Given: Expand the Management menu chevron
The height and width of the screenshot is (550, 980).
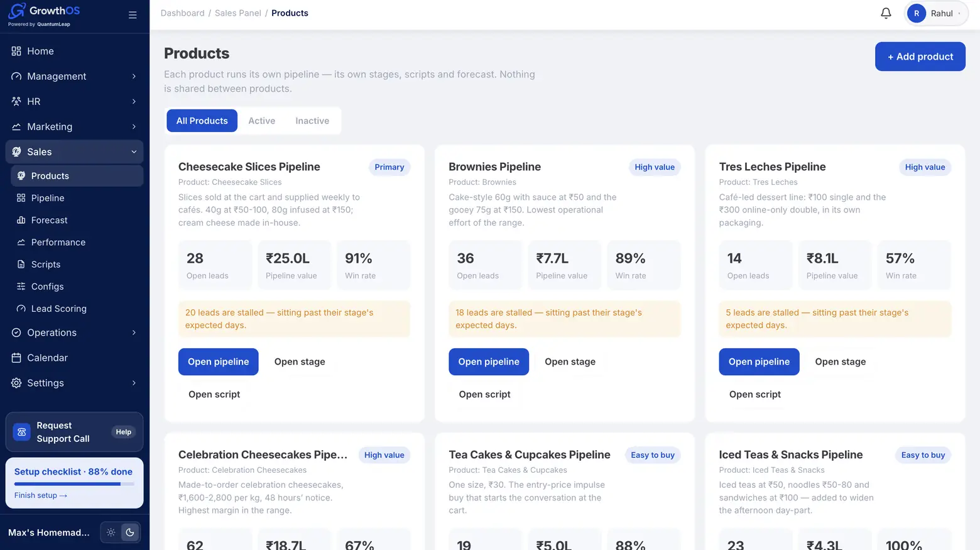Looking at the screenshot, I should (134, 76).
